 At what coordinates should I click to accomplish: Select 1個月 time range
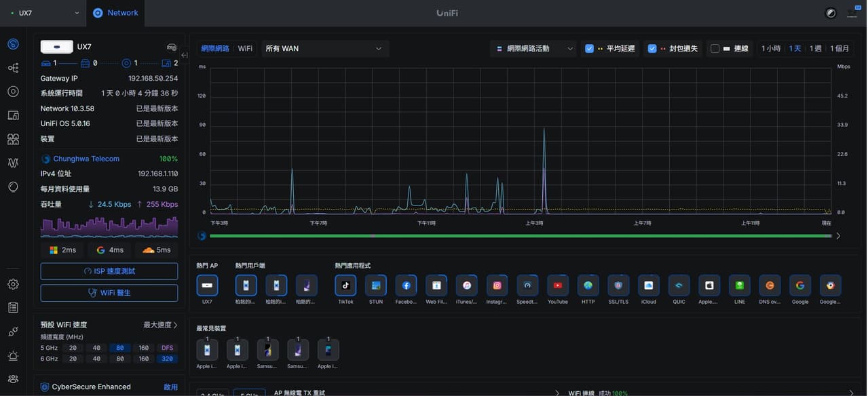[839, 49]
